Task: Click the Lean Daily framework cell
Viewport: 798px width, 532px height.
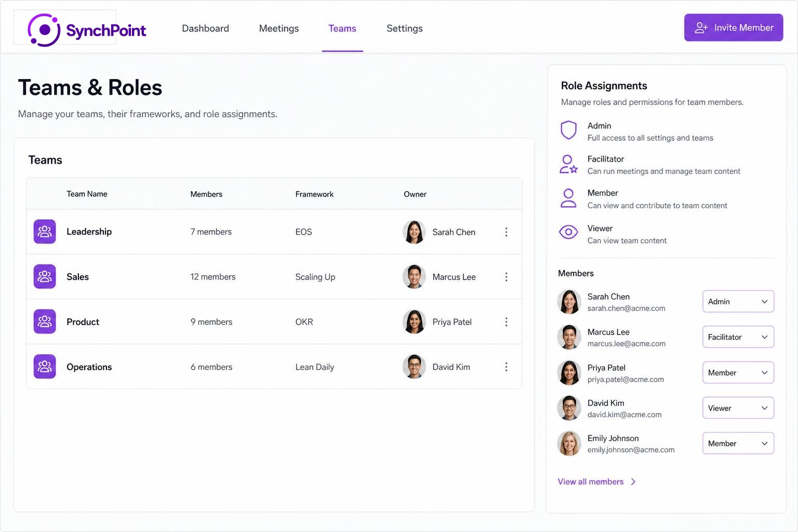Action: 314,367
